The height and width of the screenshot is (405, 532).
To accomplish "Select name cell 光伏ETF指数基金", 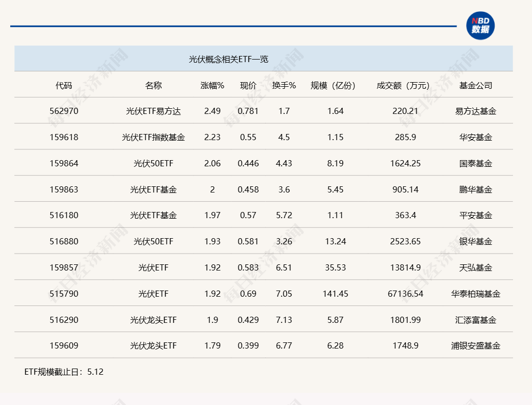I will coord(153,138).
